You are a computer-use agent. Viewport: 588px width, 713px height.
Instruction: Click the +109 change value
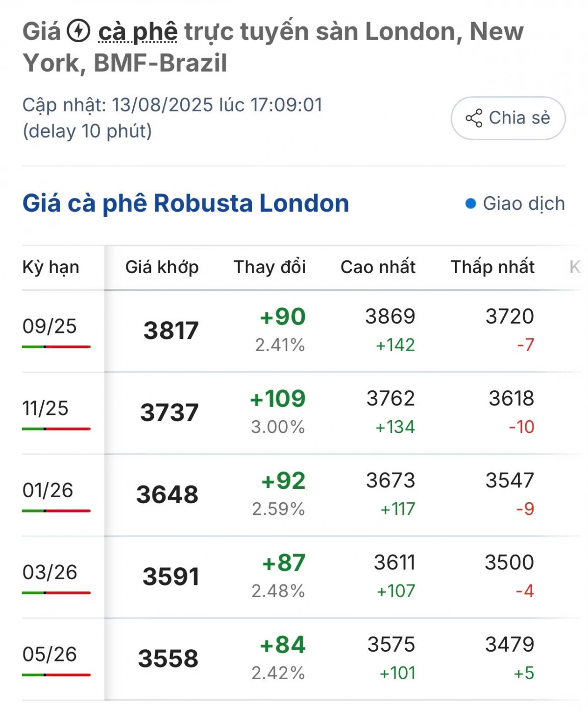tap(278, 399)
